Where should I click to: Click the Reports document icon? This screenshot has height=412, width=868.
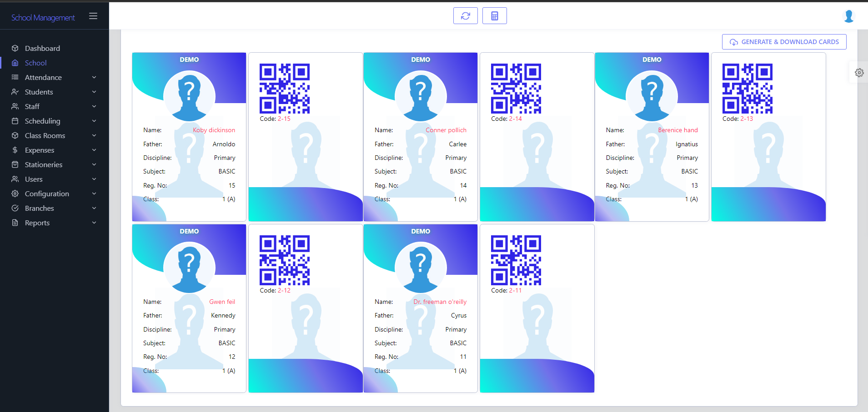pos(15,223)
